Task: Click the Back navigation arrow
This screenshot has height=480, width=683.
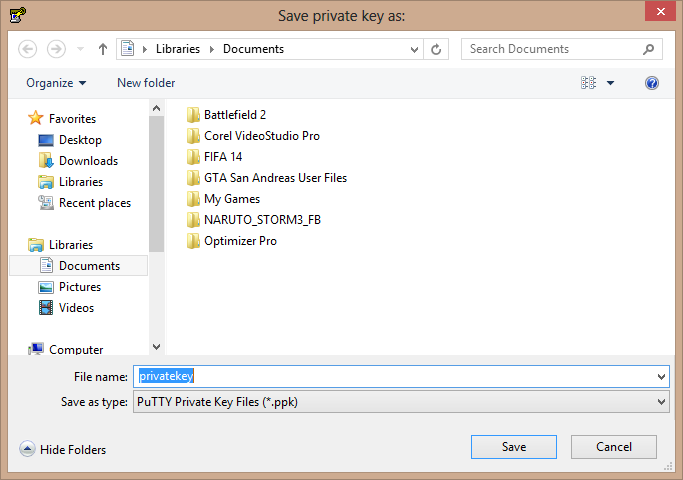Action: [28, 49]
